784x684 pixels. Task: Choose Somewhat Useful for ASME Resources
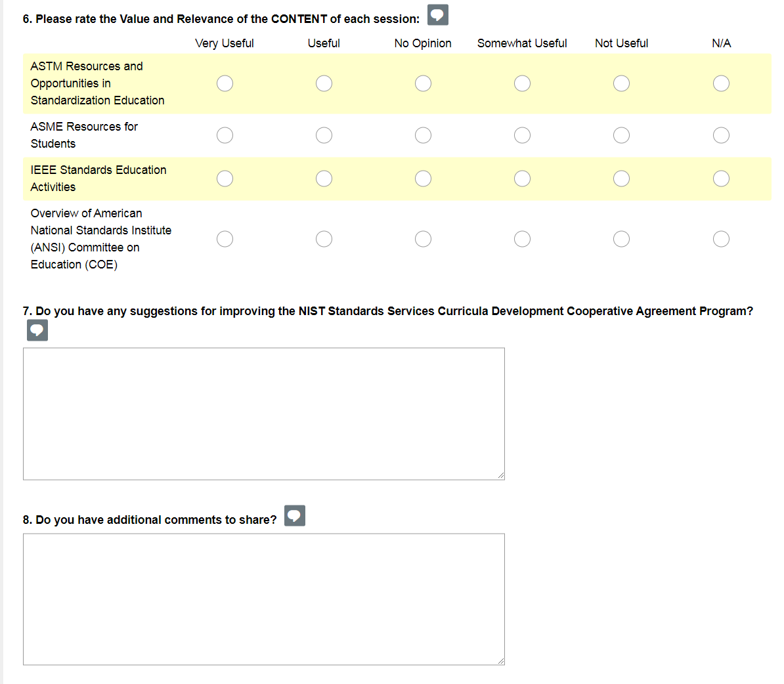(522, 135)
